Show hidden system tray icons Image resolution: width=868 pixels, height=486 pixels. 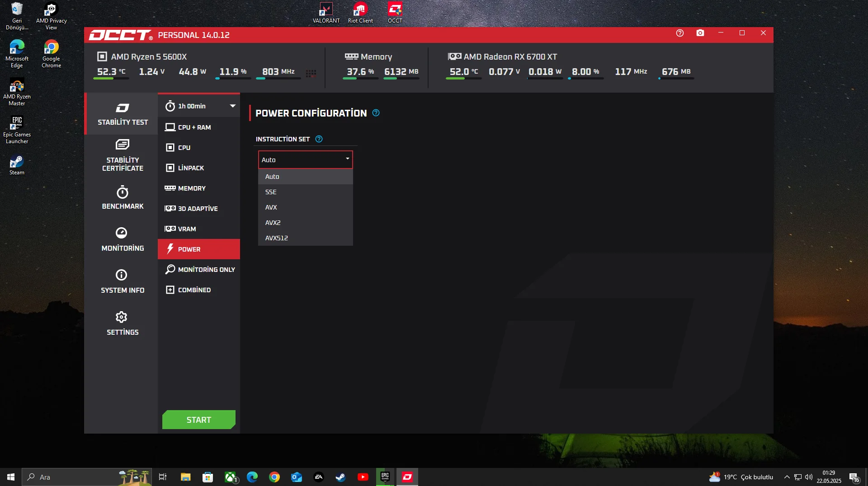click(x=787, y=477)
